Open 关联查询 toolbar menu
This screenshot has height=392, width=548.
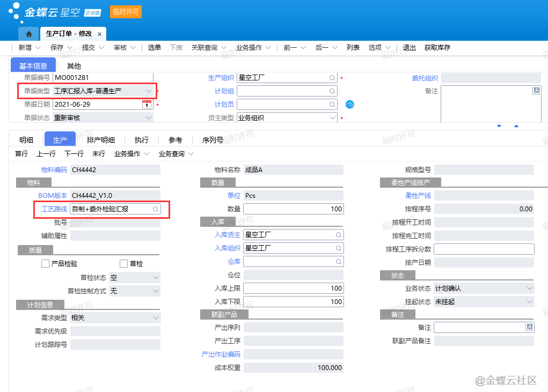209,48
